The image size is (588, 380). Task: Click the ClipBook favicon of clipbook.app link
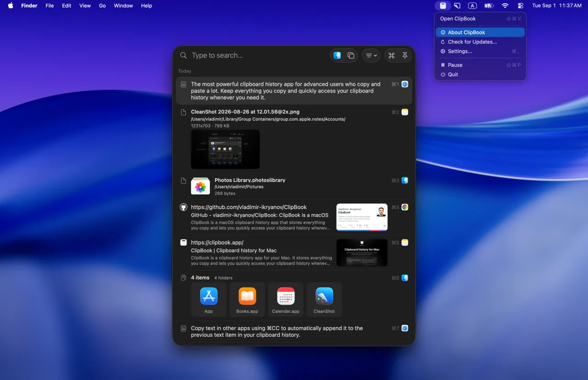(183, 242)
